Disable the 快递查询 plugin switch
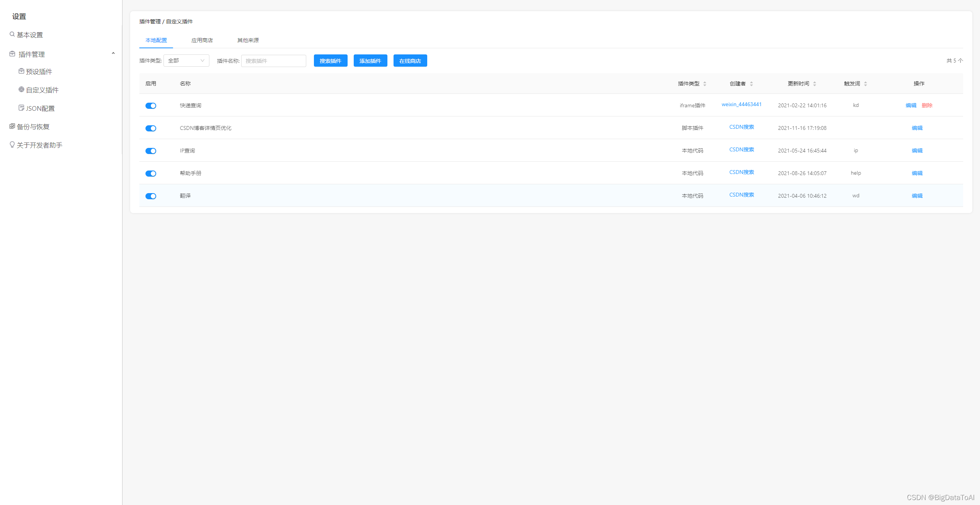This screenshot has width=980, height=505. point(151,106)
